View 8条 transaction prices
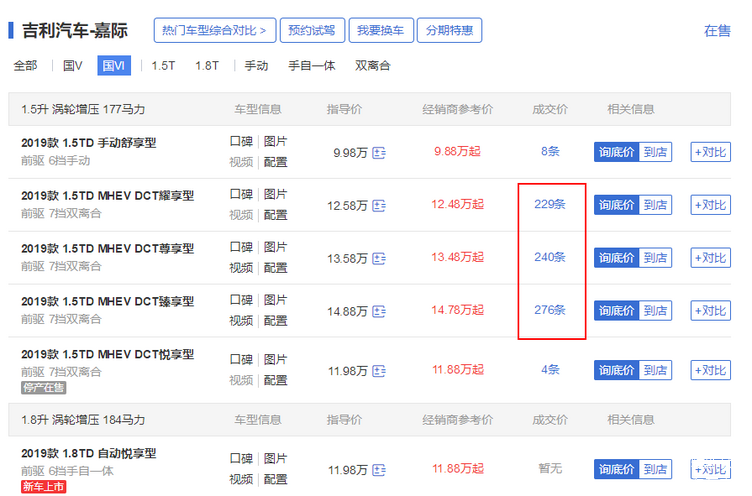 [550, 152]
